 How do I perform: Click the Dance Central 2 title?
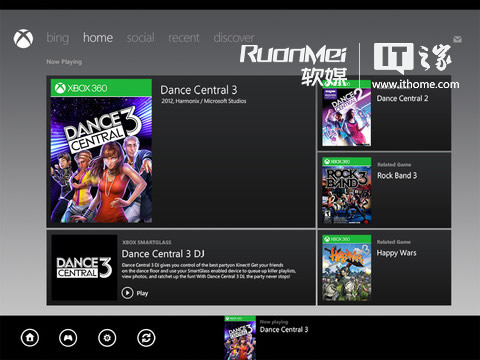(402, 98)
